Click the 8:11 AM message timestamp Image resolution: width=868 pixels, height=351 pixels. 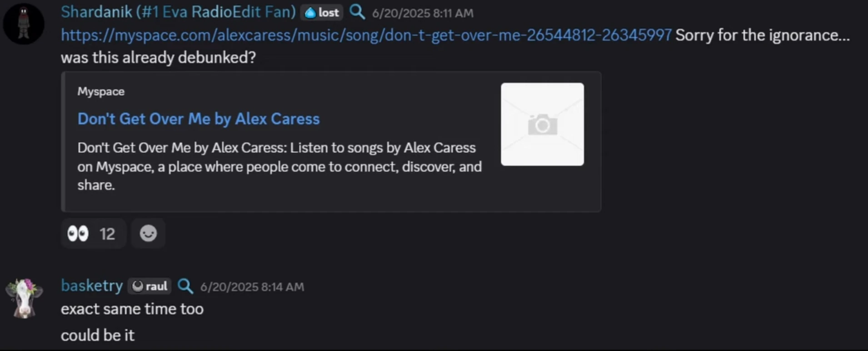tap(423, 13)
